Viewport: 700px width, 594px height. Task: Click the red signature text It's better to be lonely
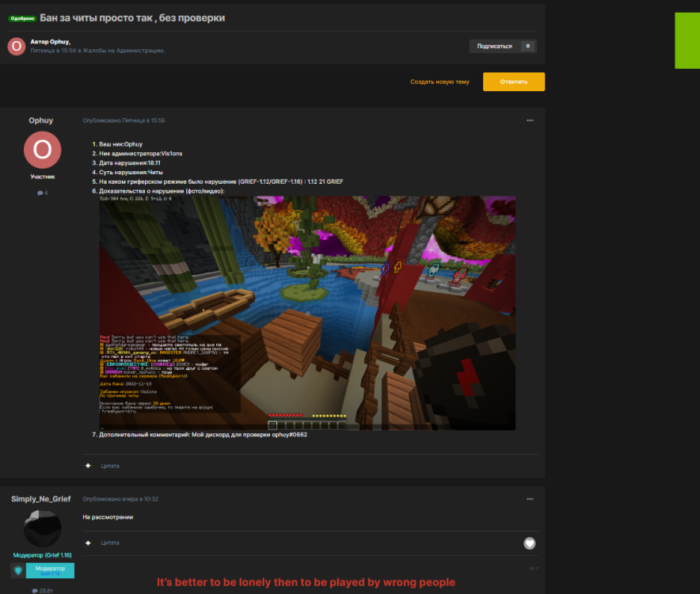(x=306, y=582)
